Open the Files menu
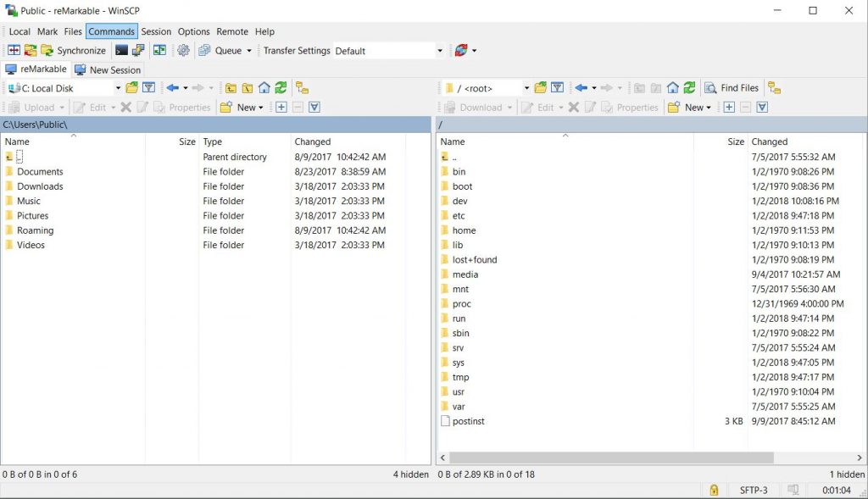The height and width of the screenshot is (499, 868). [73, 31]
